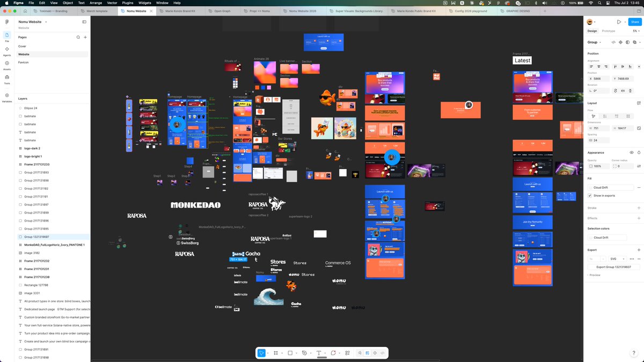This screenshot has height=362, width=644.
Task: Collapse the left sidebar panel icon
Action: pyautogui.click(x=84, y=22)
